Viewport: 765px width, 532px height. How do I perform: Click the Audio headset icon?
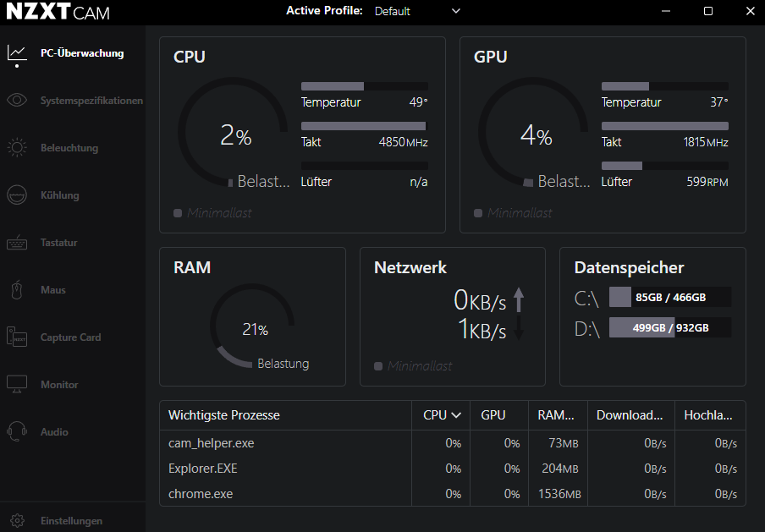17,431
